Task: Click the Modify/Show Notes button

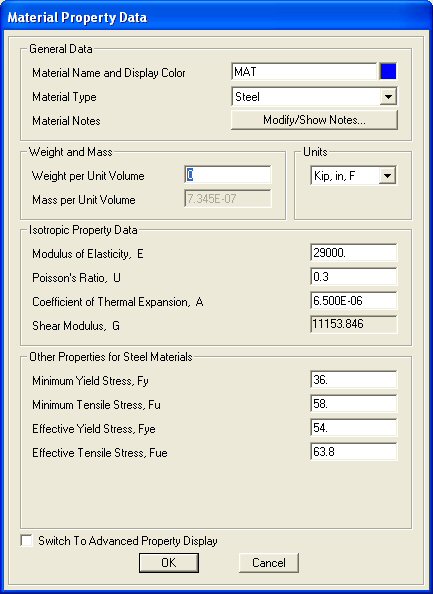Action: tap(314, 120)
